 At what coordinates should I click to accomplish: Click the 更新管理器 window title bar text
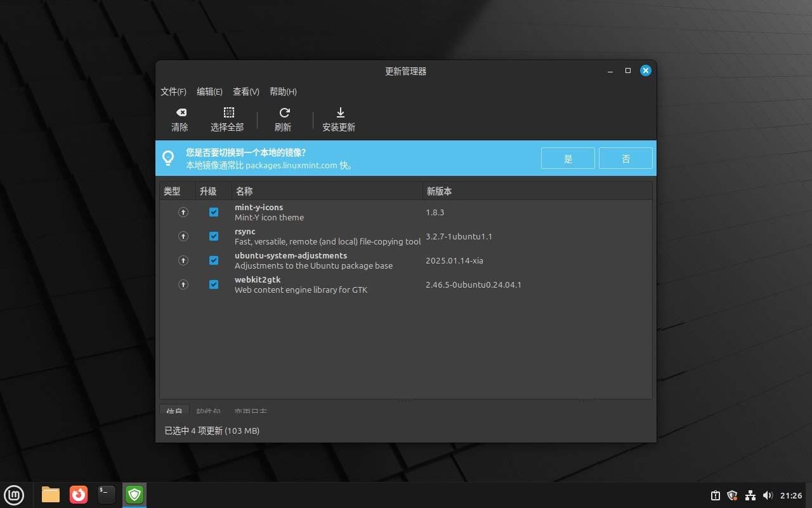[x=406, y=71]
